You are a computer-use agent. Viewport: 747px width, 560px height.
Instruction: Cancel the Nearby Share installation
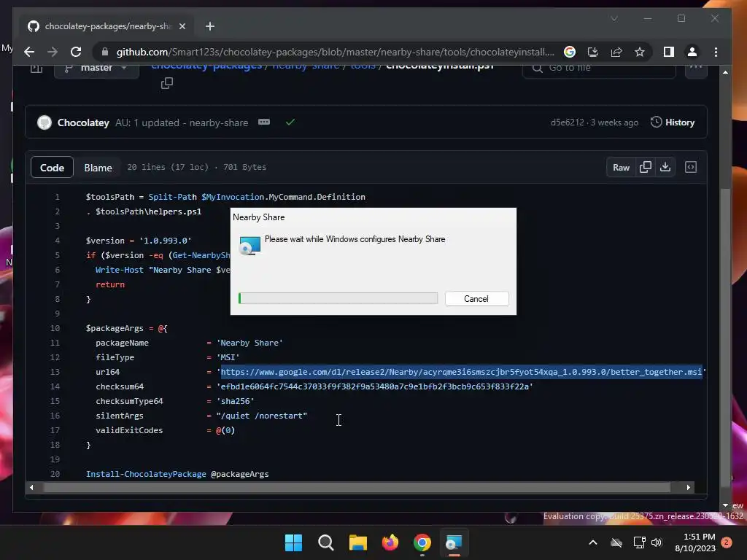pos(476,298)
